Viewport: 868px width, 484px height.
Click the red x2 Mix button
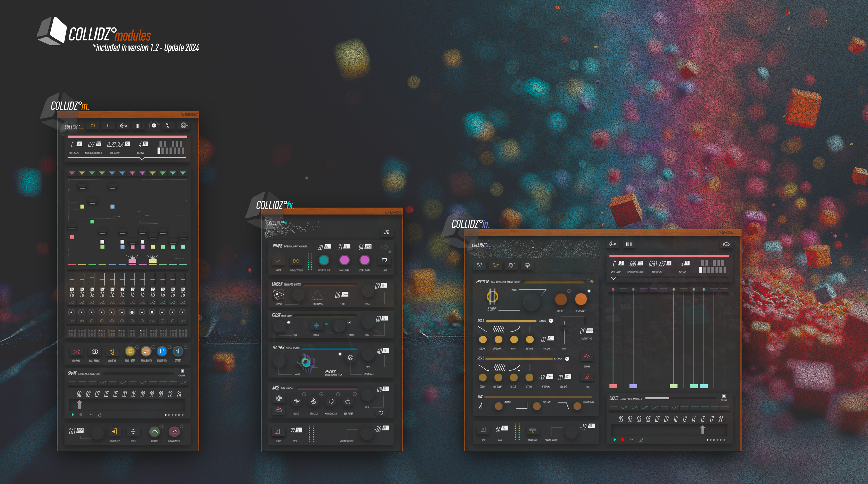(x=587, y=377)
